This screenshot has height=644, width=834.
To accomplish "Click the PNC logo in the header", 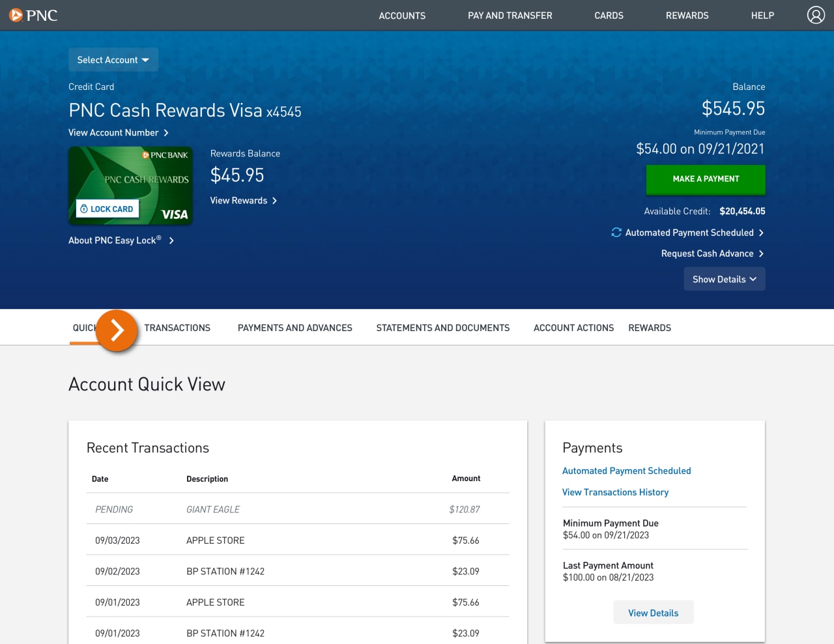I will tap(33, 15).
